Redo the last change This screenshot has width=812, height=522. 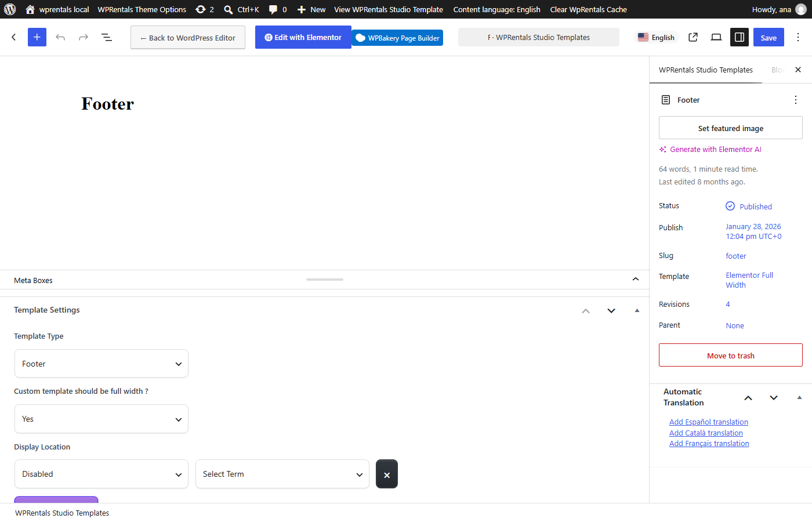[84, 37]
